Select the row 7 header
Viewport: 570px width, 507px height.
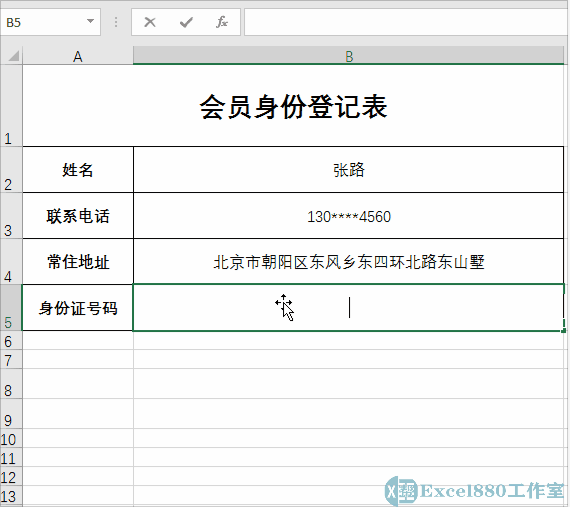coord(11,359)
